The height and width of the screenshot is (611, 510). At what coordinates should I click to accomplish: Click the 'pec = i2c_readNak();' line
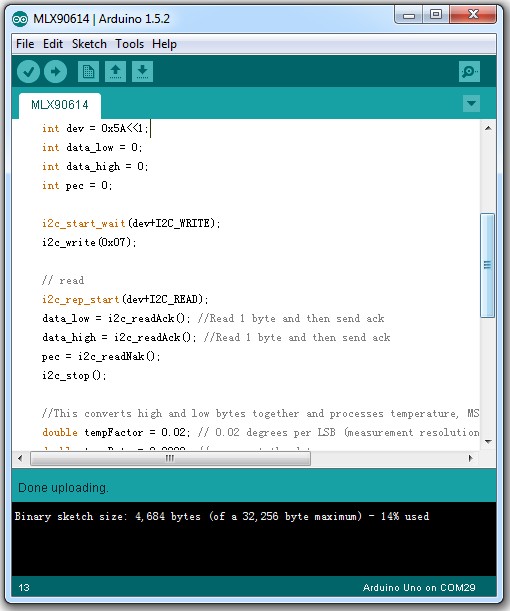[x=101, y=357]
